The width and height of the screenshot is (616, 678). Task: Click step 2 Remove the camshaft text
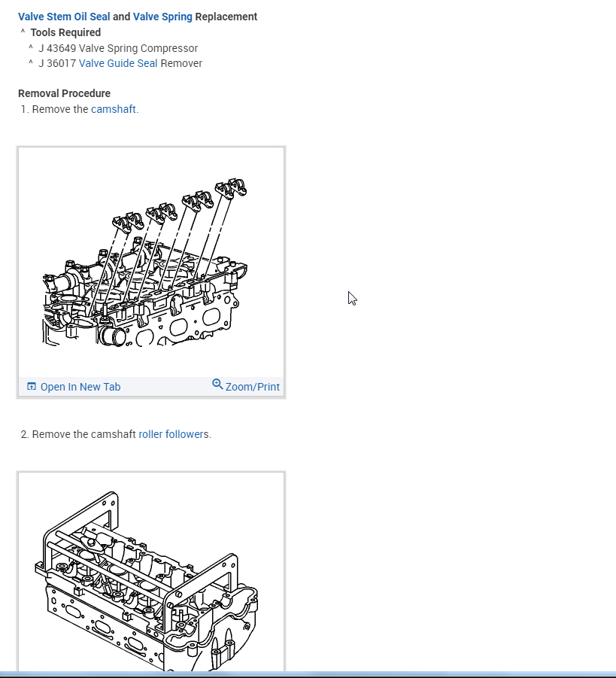[84, 434]
